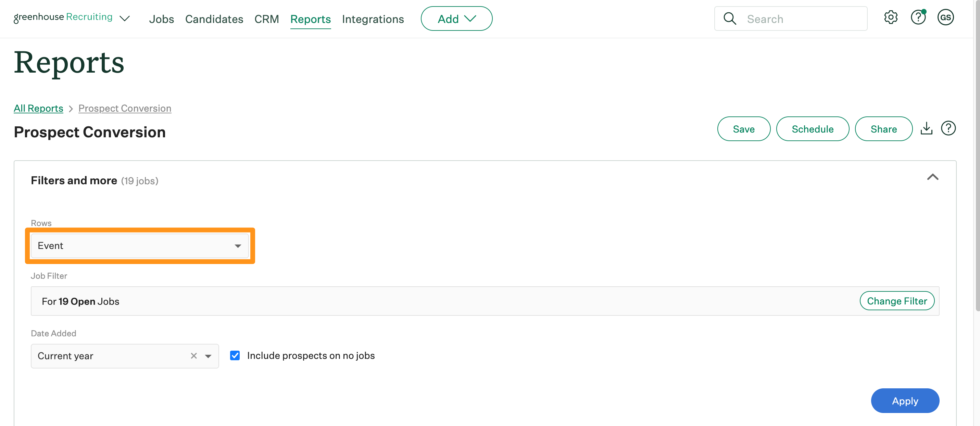This screenshot has width=980, height=426.
Task: Click the download report icon
Action: [x=926, y=128]
